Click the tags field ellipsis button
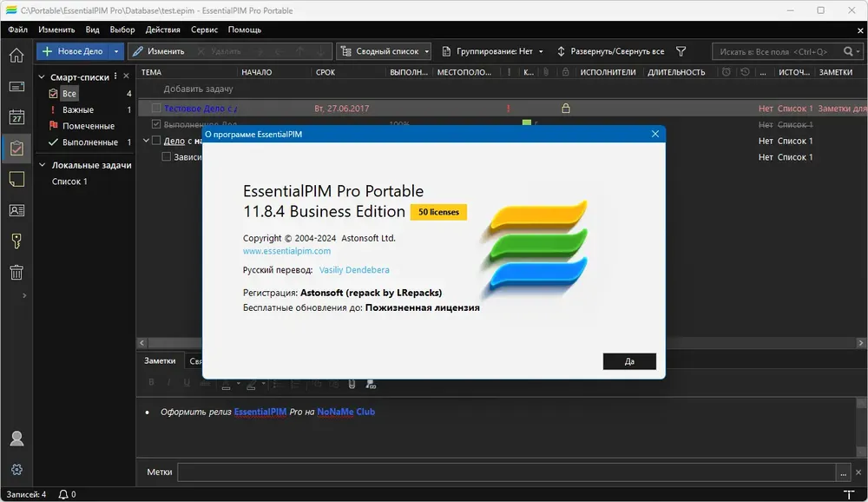The image size is (868, 502). point(843,472)
